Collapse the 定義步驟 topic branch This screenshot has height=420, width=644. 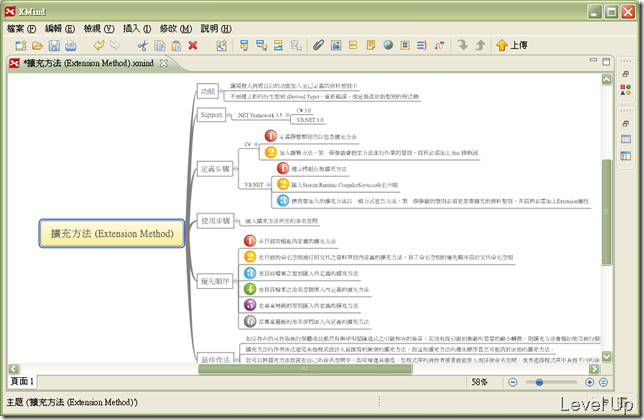(x=236, y=169)
